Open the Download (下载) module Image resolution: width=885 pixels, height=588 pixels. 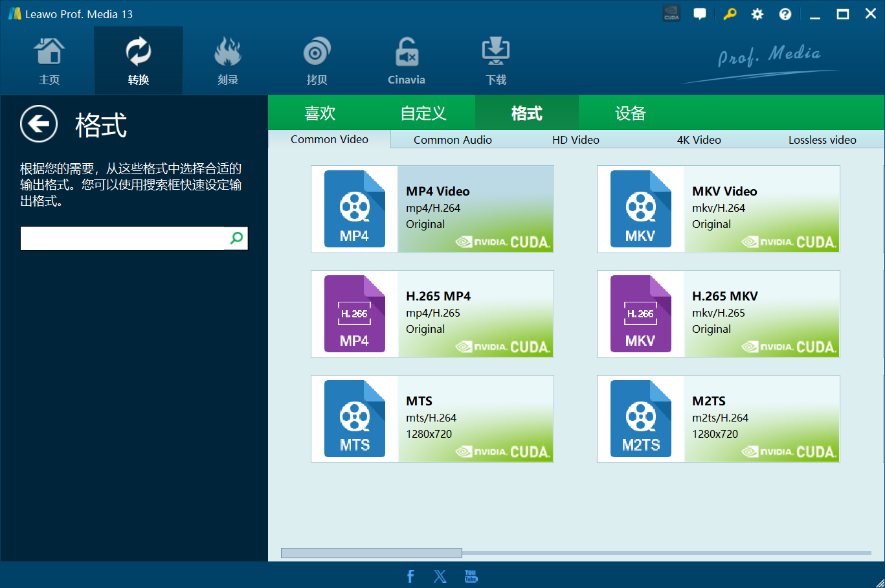tap(496, 62)
